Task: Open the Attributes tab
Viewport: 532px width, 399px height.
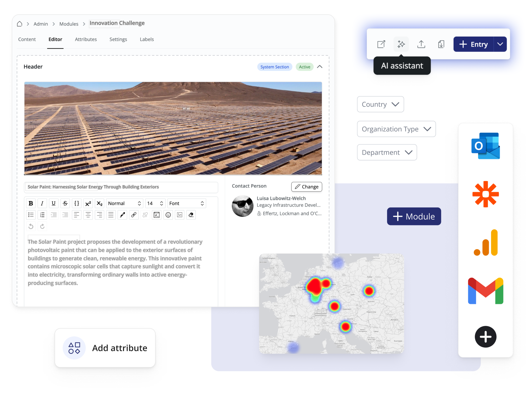Action: [x=86, y=39]
